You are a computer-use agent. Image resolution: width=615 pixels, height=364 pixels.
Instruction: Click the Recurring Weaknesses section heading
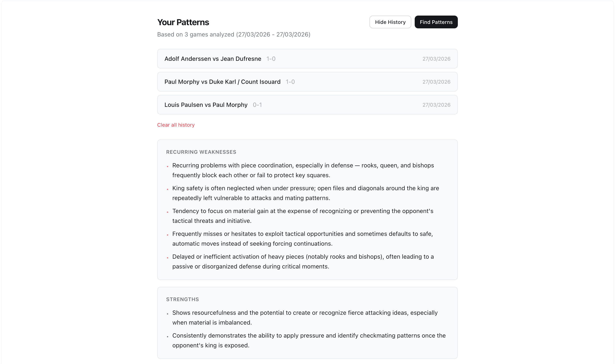201,152
